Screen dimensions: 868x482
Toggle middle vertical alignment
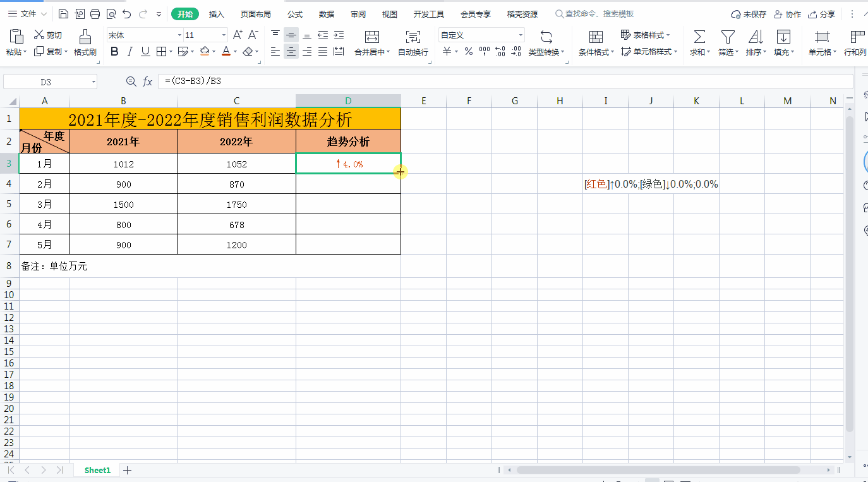coord(291,35)
